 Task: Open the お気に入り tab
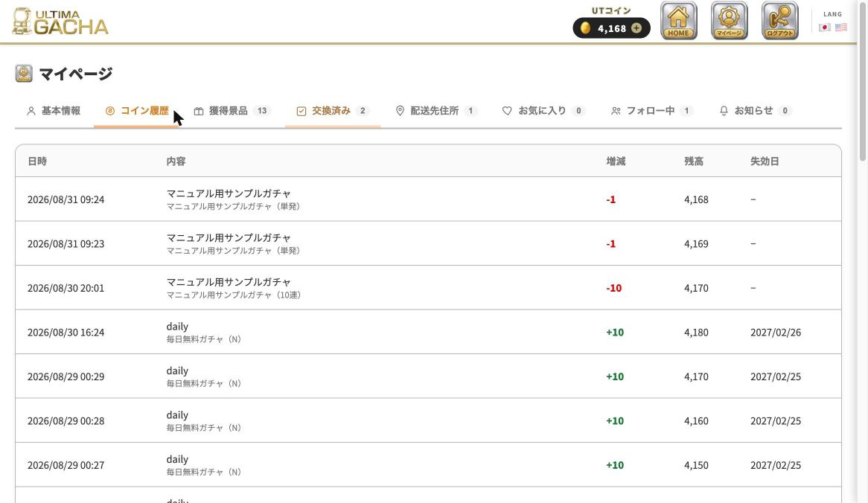point(543,111)
